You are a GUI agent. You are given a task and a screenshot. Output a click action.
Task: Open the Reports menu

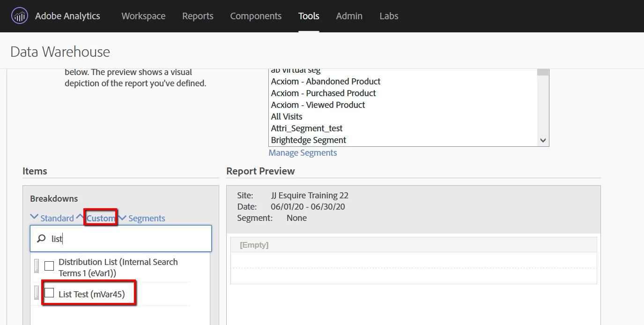(198, 16)
